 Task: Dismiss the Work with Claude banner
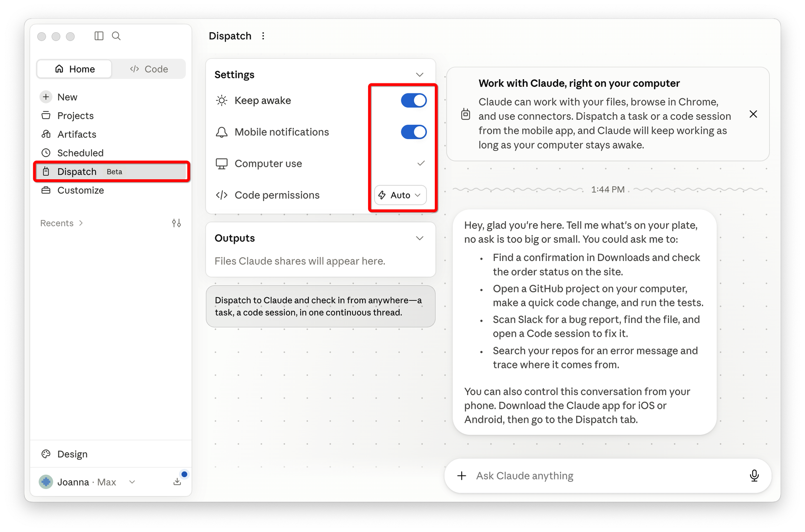point(753,114)
